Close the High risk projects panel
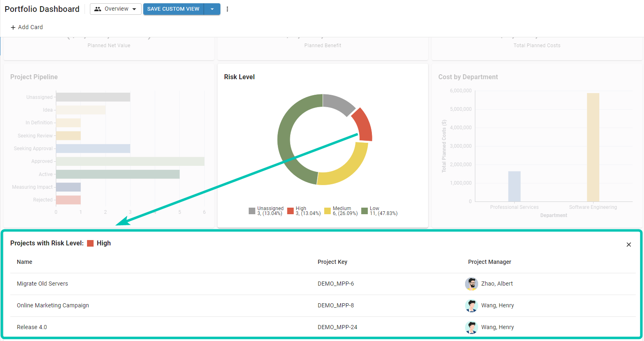 coord(628,245)
